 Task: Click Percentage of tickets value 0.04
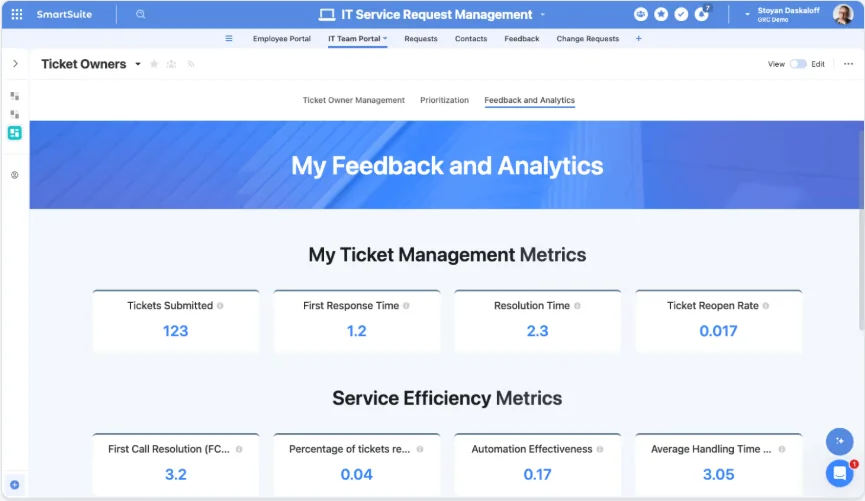click(356, 475)
